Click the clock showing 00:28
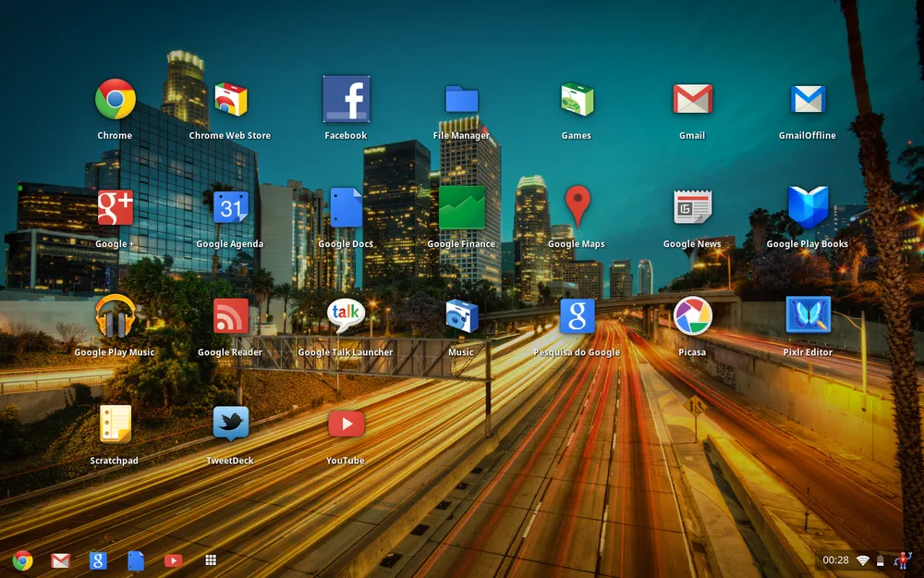924x578 pixels. (x=835, y=560)
